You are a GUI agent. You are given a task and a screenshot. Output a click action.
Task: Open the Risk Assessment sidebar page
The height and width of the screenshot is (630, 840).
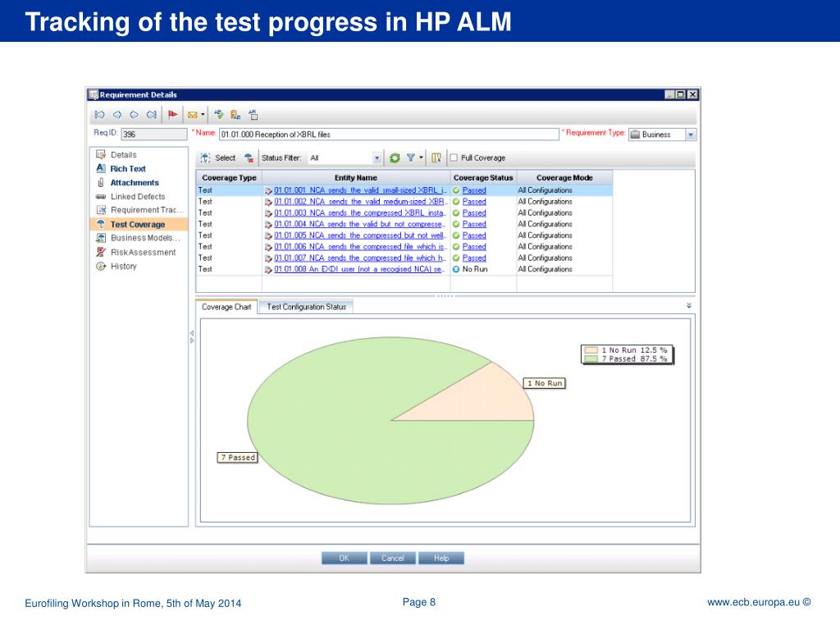coord(143,253)
